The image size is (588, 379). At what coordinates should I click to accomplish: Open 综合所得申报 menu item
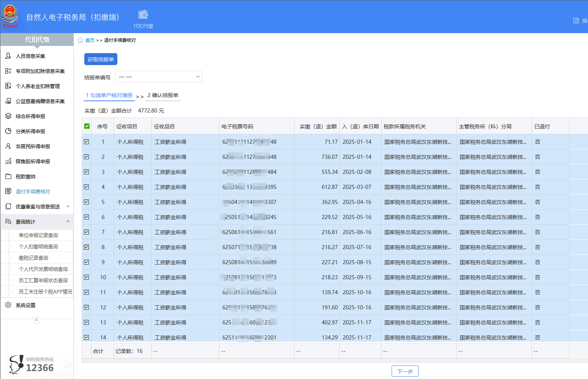[37, 116]
